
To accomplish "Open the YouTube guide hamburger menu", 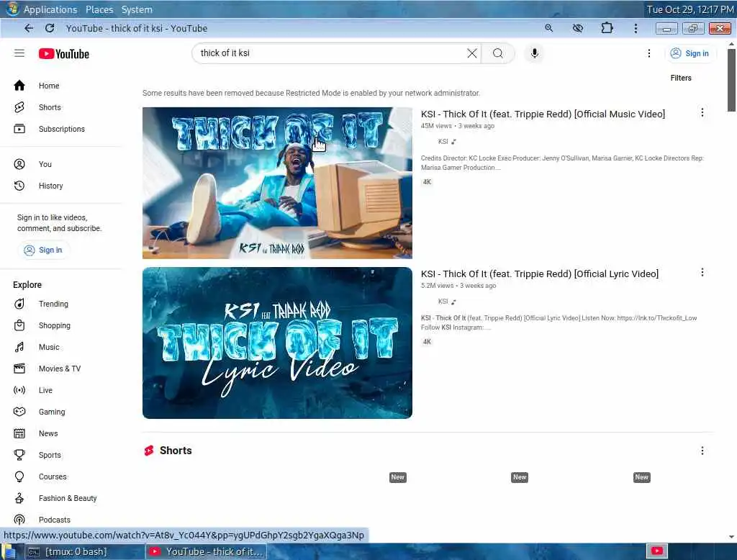I will point(19,53).
